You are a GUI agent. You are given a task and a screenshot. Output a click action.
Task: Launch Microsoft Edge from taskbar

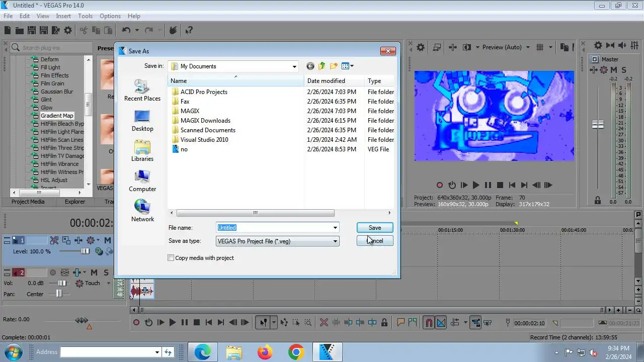202,352
